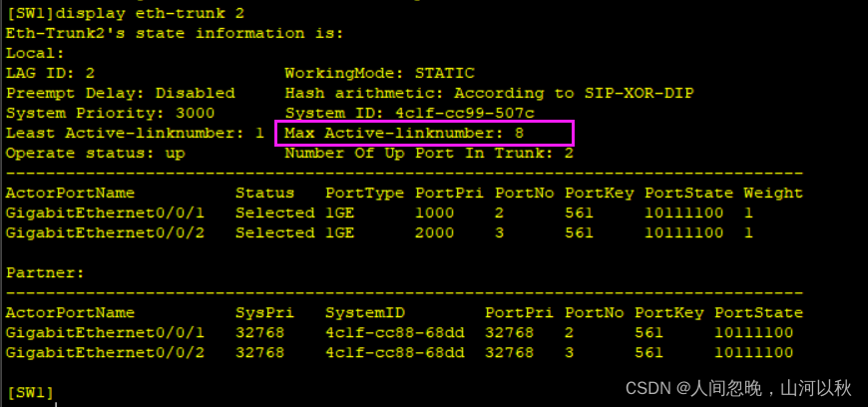The image size is (868, 407).
Task: Click the CSDN watermark author name
Action: pos(770,389)
